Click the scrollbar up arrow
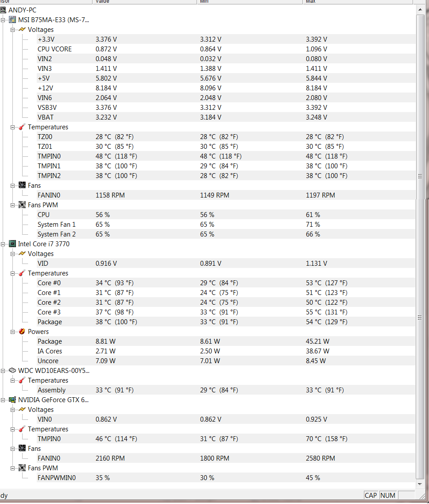 (x=420, y=10)
